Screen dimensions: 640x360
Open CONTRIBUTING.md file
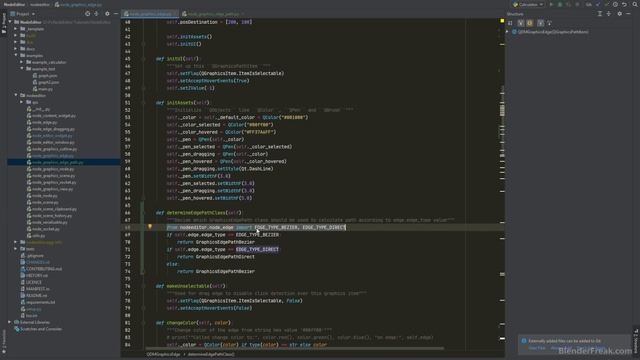pos(44,269)
